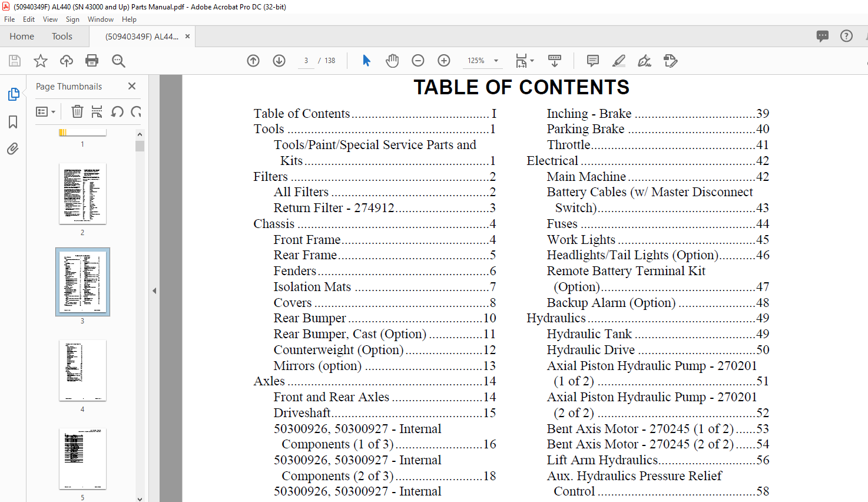
Task: Click the Save file icon
Action: [15, 61]
